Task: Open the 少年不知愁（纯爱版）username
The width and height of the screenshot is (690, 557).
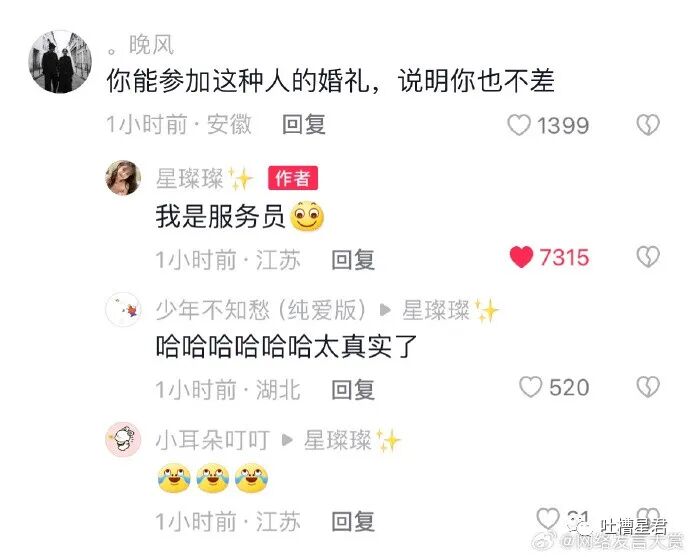Action: 261,310
